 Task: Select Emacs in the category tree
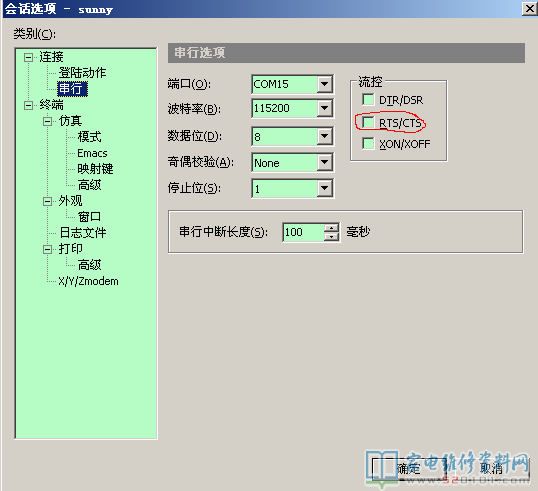coord(92,153)
